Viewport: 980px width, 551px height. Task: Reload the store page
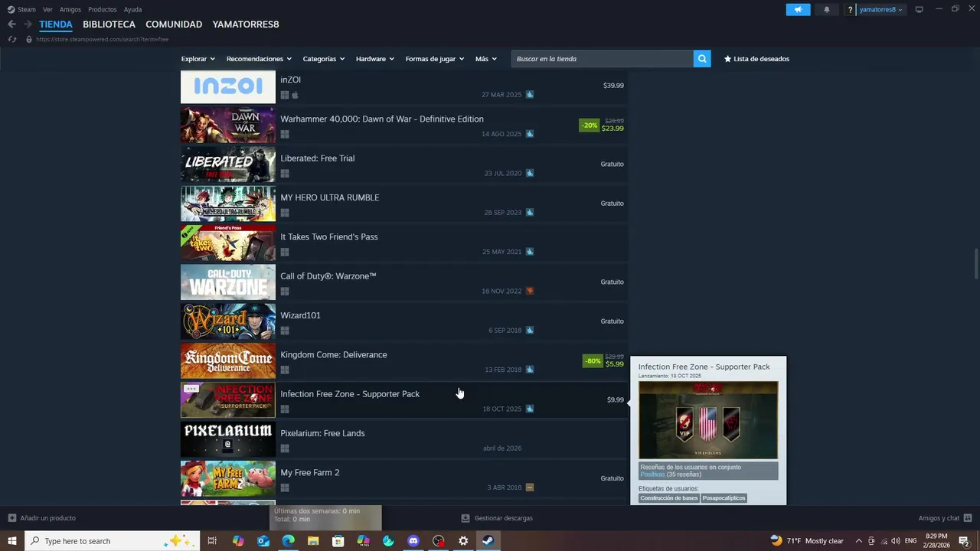coord(11,39)
